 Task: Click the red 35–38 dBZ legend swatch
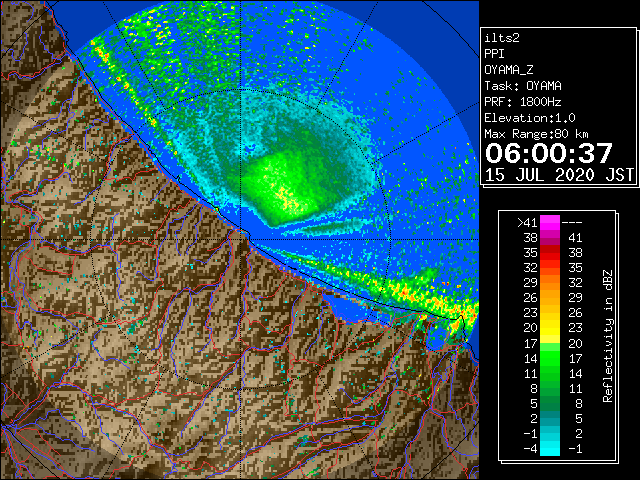coord(550,253)
